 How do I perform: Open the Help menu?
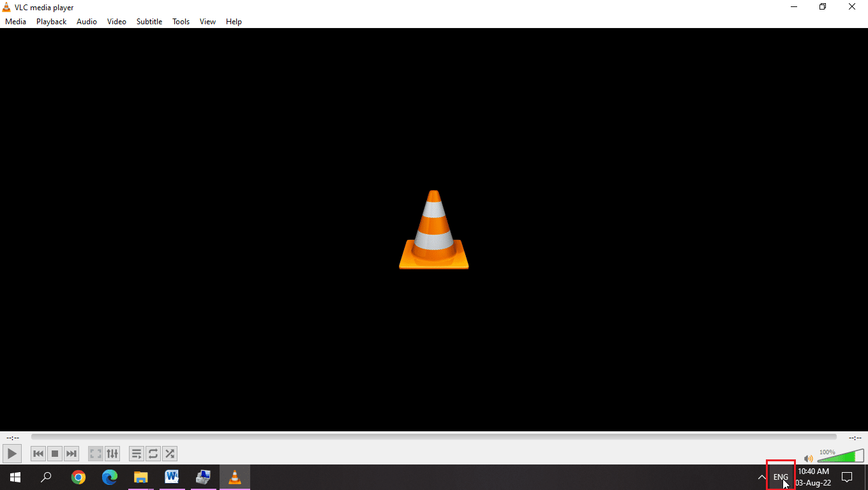[234, 22]
